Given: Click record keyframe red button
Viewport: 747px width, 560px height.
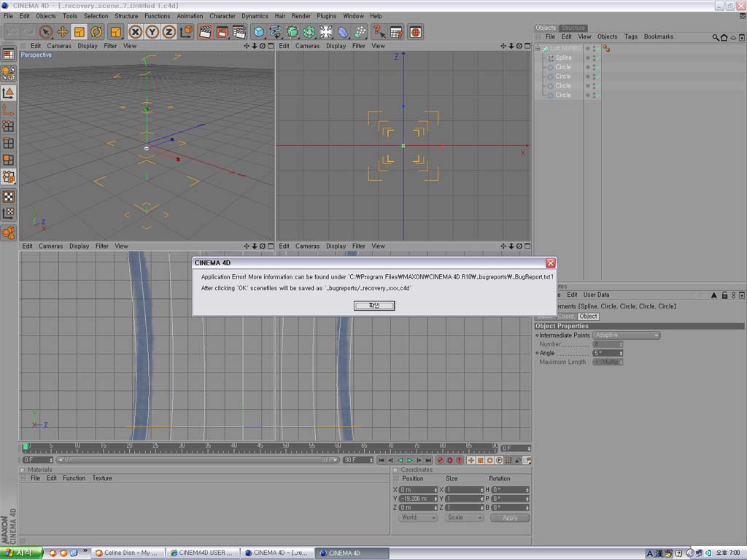Looking at the screenshot, I should coord(441,461).
